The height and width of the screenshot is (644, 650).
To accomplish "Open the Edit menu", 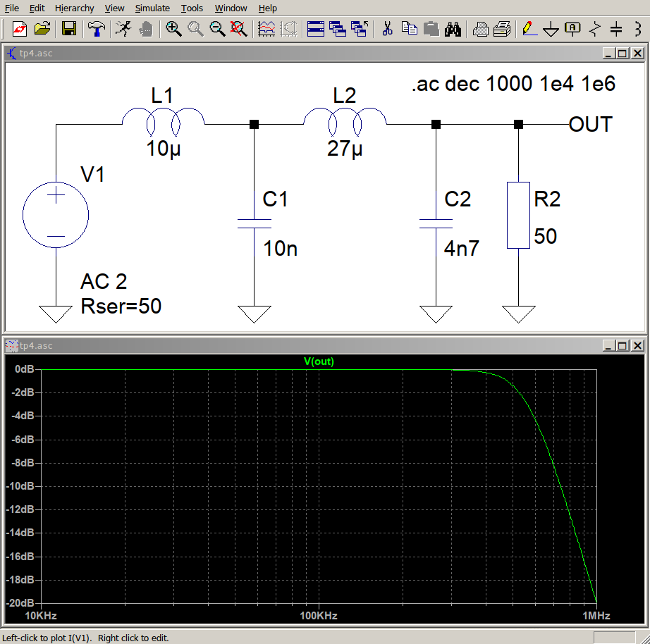I will pos(37,8).
